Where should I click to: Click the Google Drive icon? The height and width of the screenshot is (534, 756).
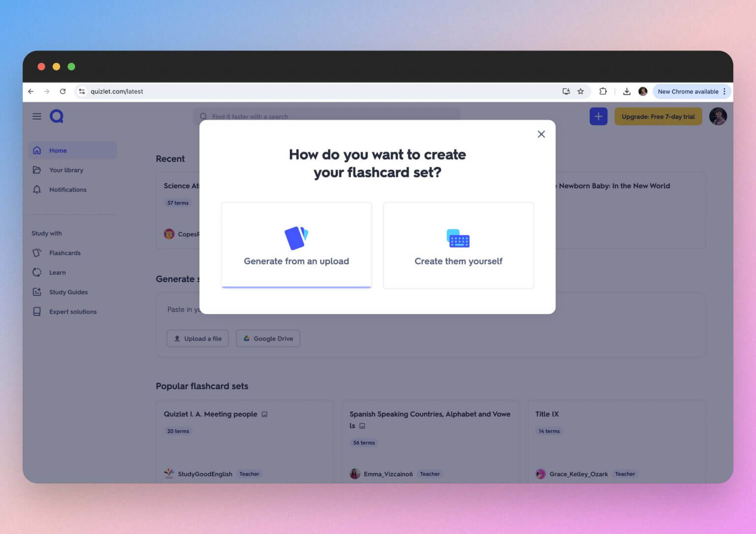(247, 338)
